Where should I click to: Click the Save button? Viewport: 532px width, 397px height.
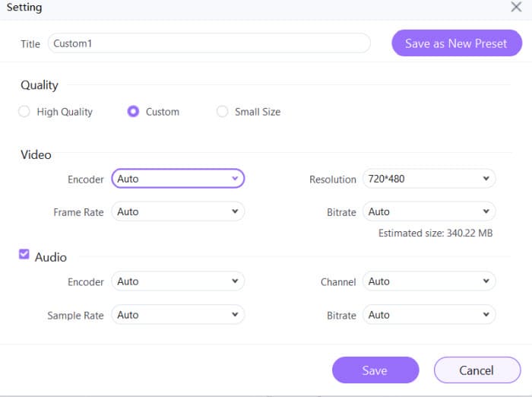coord(375,370)
